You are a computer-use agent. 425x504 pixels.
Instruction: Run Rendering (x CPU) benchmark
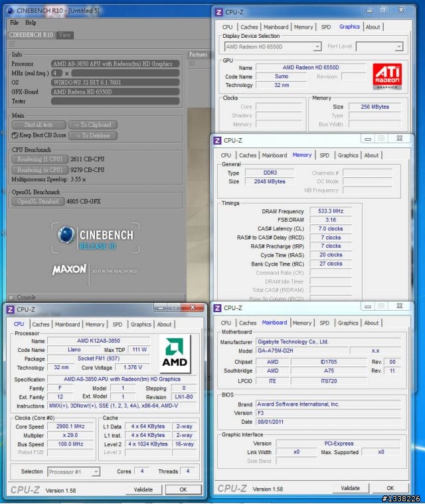(x=40, y=170)
